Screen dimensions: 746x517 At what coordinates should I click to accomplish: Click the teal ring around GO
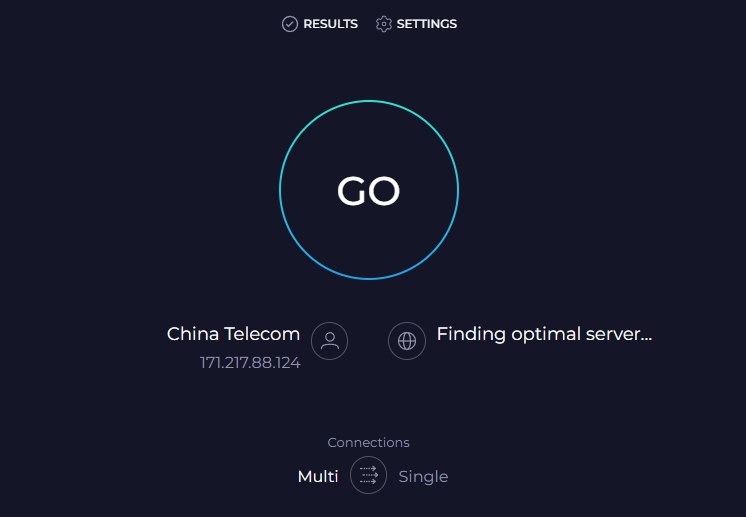click(369, 101)
